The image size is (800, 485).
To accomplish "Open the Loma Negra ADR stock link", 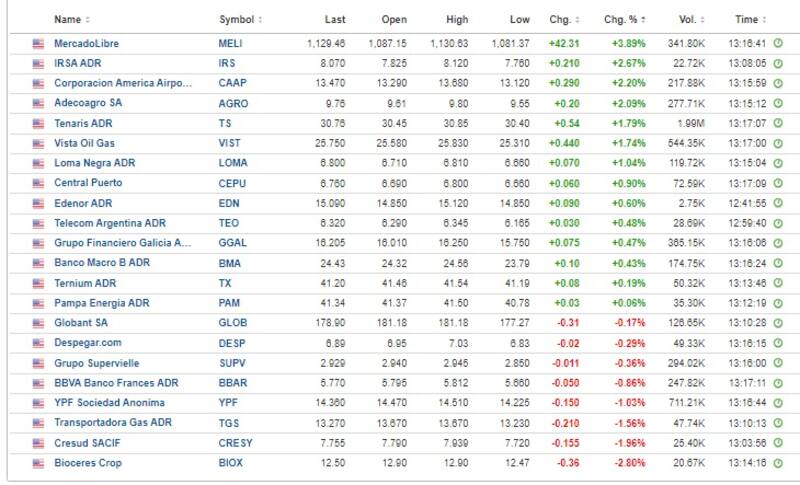I will [x=94, y=163].
